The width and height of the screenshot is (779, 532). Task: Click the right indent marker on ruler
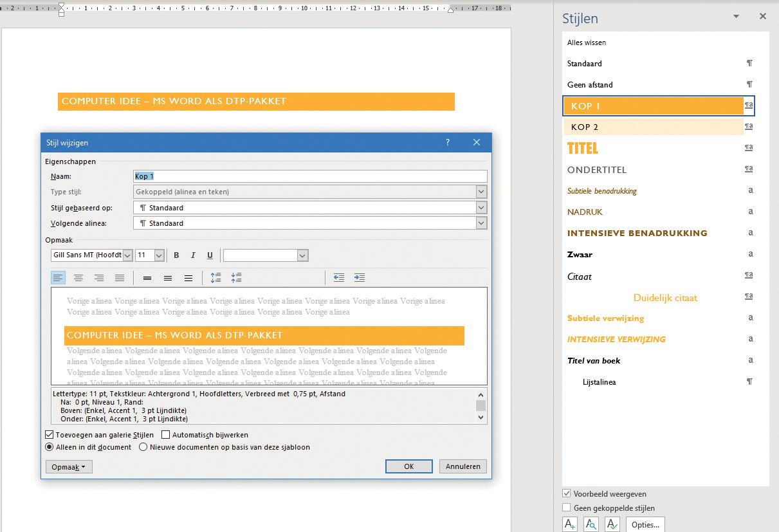tap(451, 10)
